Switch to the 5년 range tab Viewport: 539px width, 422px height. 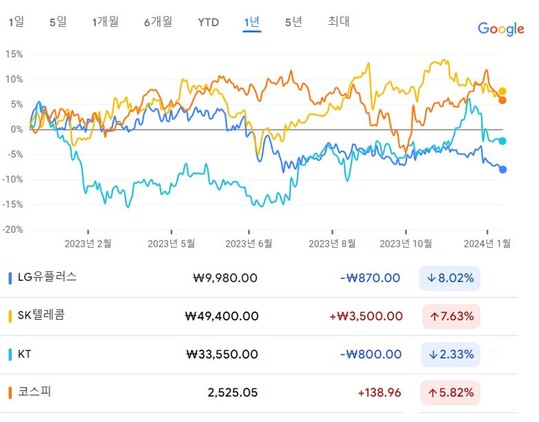pyautogui.click(x=294, y=22)
